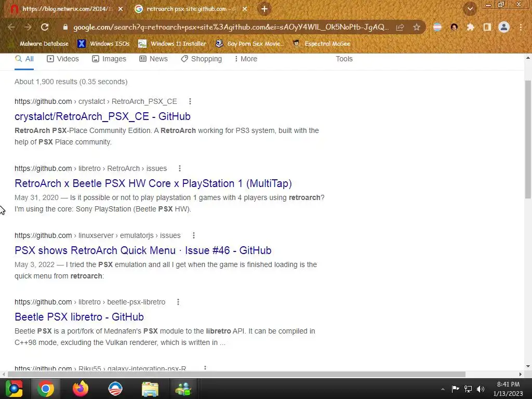Open options menu for libretro RetroArch issues result
The image size is (532, 399).
point(180,168)
